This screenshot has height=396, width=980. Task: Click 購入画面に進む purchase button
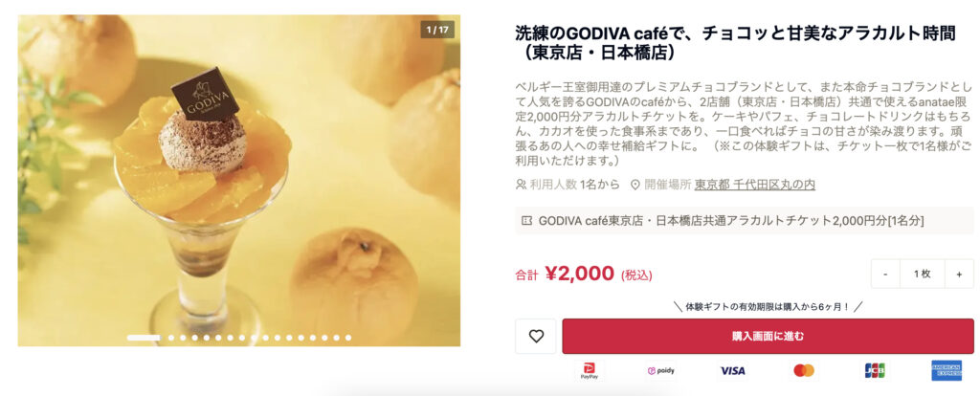(768, 336)
